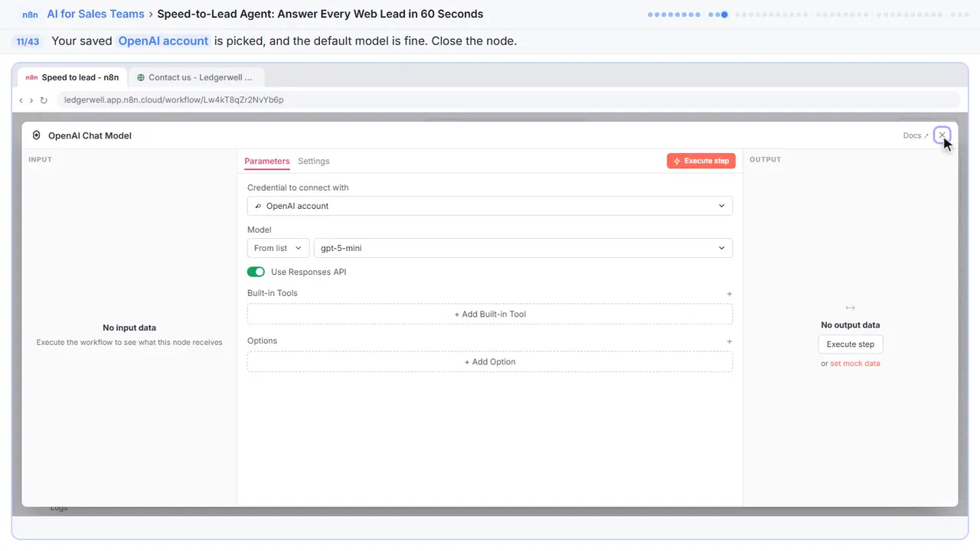Screen dimensions: 980x551
Task: Click the OpenAI account link in instructions
Action: click(x=163, y=41)
